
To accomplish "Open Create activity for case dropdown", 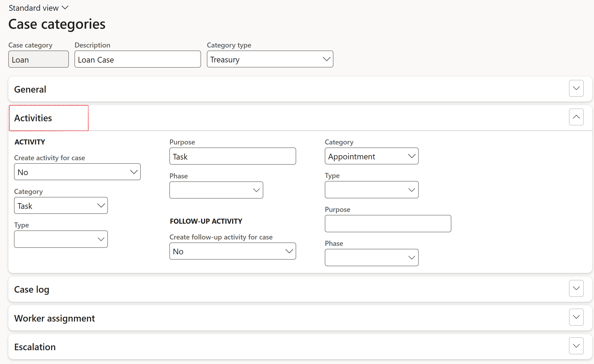I will (77, 172).
